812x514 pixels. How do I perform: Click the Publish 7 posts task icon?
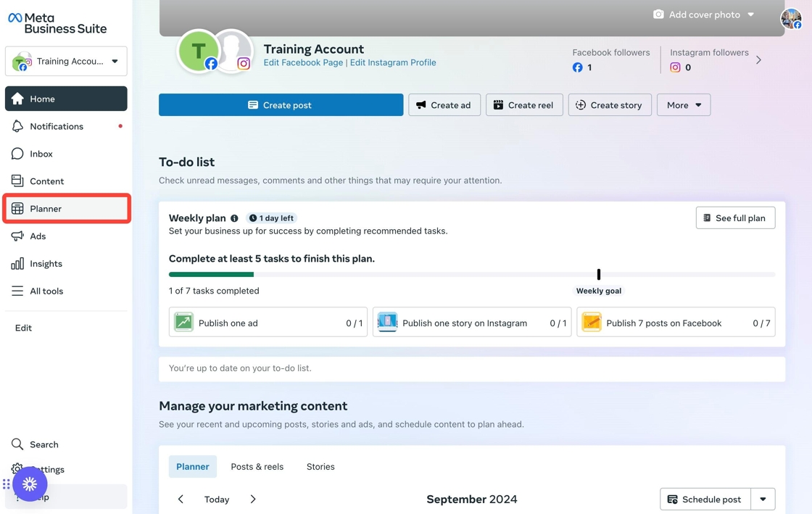tap(592, 322)
